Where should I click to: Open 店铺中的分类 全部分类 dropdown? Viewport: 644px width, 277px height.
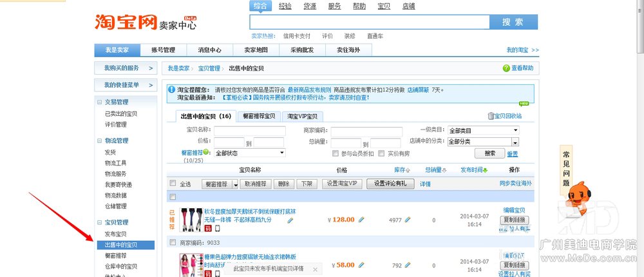click(483, 142)
